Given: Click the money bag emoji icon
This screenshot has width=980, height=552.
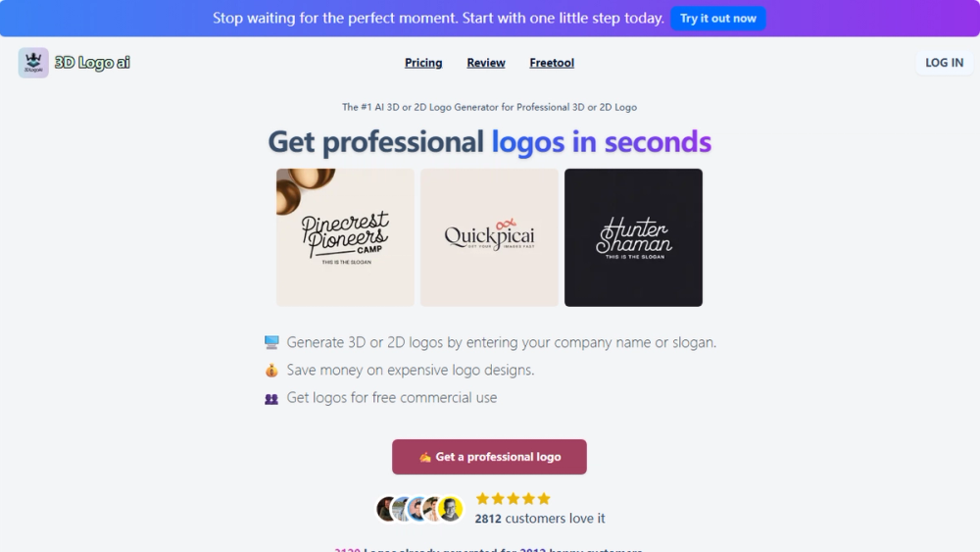Looking at the screenshot, I should coord(271,370).
